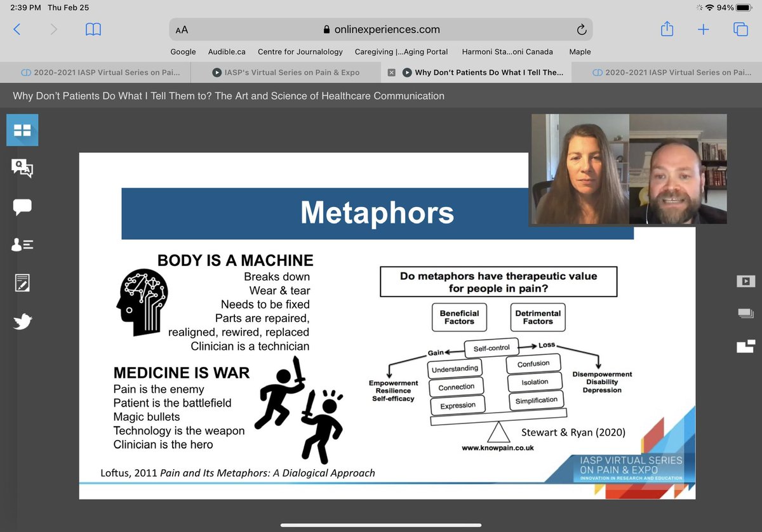Open the AA reader text menu
The width and height of the screenshot is (762, 532).
pyautogui.click(x=182, y=30)
